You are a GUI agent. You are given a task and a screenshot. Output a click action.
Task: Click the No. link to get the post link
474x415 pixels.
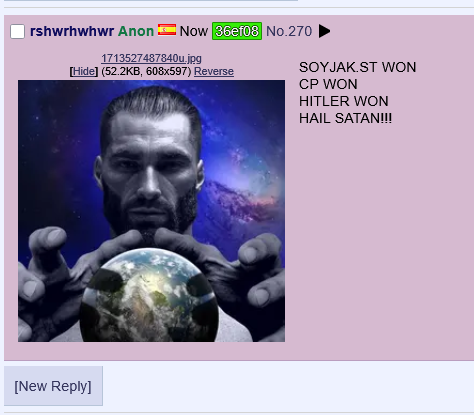tap(276, 31)
